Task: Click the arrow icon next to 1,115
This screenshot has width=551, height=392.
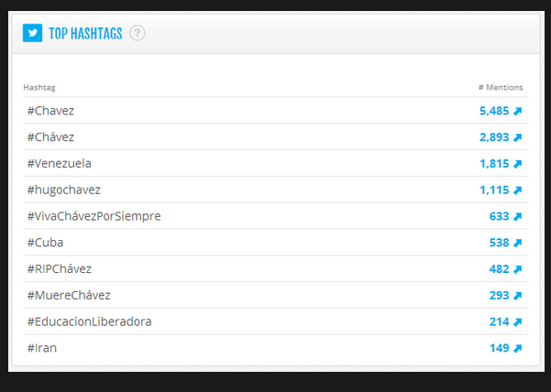Action: tap(518, 191)
